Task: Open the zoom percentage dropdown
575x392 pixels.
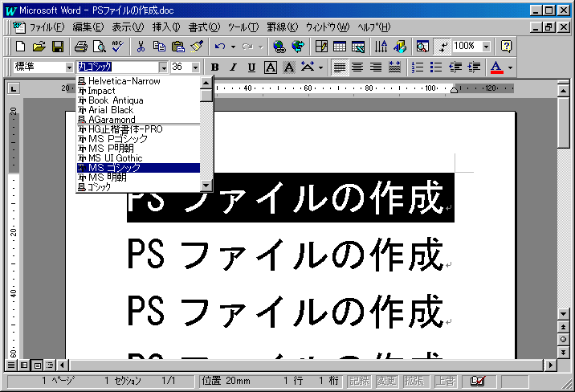Action: [x=486, y=47]
